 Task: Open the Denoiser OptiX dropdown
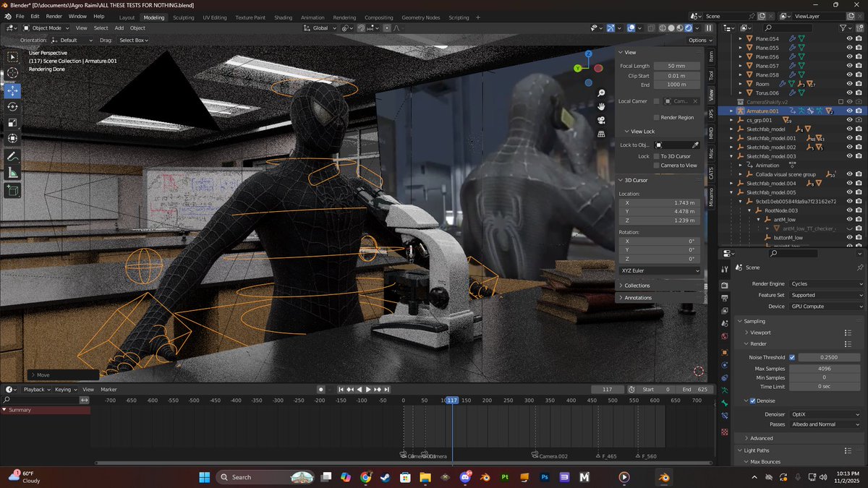coord(826,414)
